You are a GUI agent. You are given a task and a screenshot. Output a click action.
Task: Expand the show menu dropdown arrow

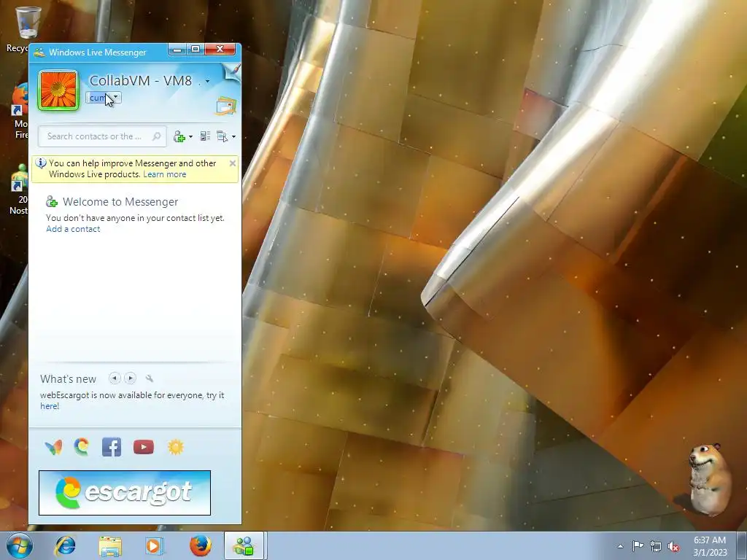click(x=233, y=136)
